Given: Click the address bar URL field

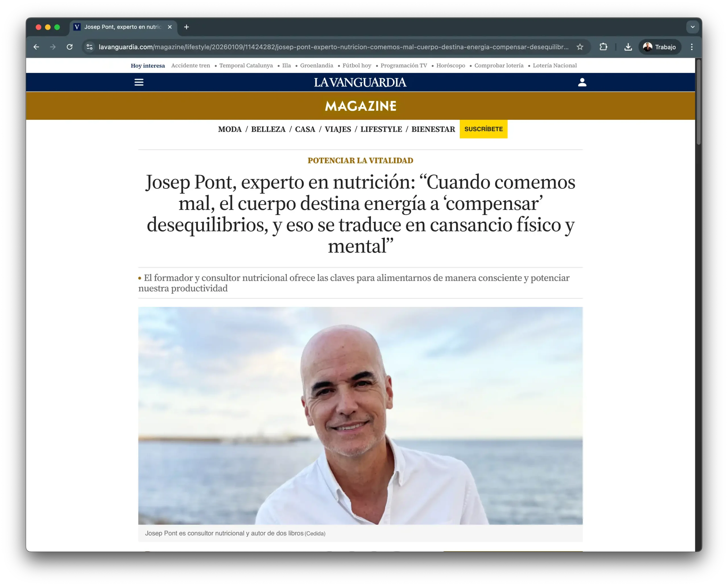Looking at the screenshot, I should point(333,47).
